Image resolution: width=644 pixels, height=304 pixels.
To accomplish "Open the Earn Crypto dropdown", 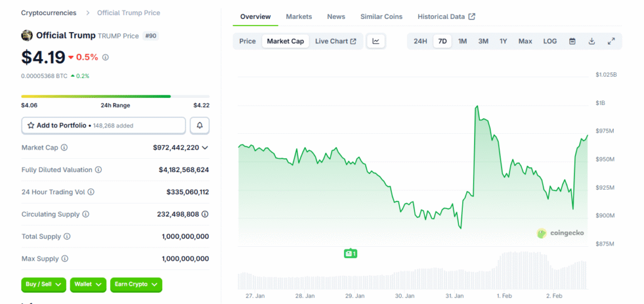I will click(x=136, y=285).
